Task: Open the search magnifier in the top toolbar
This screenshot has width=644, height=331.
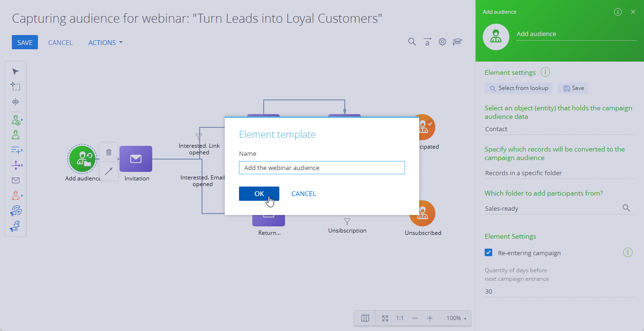Action: pos(412,42)
